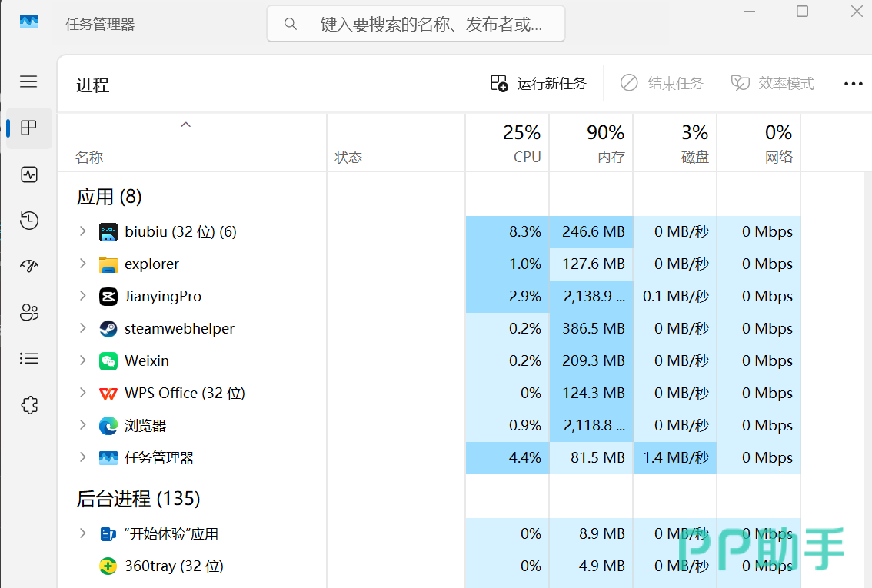Open the Performance page icon in sidebar
Image resolution: width=872 pixels, height=588 pixels.
(29, 174)
